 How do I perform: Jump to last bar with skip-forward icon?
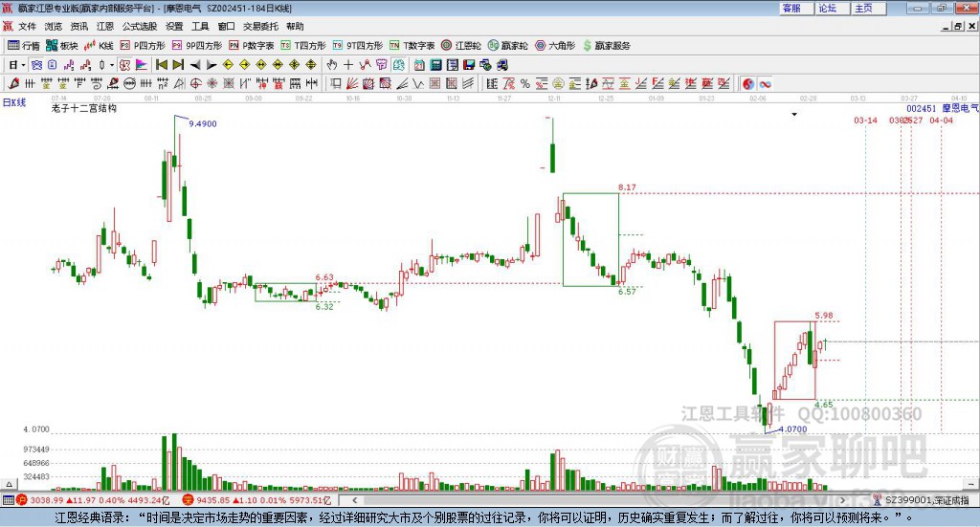[178, 65]
